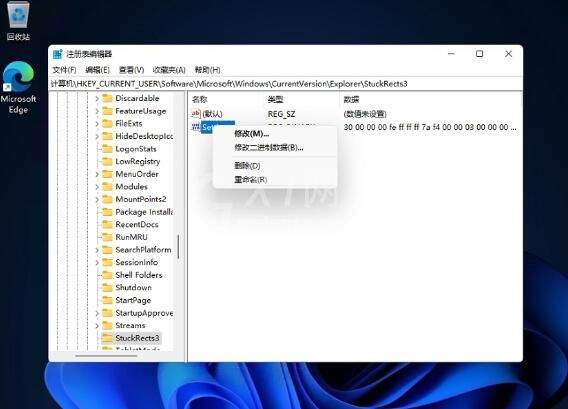
Task: Open the 收藏夹(A) menu
Action: pos(169,70)
